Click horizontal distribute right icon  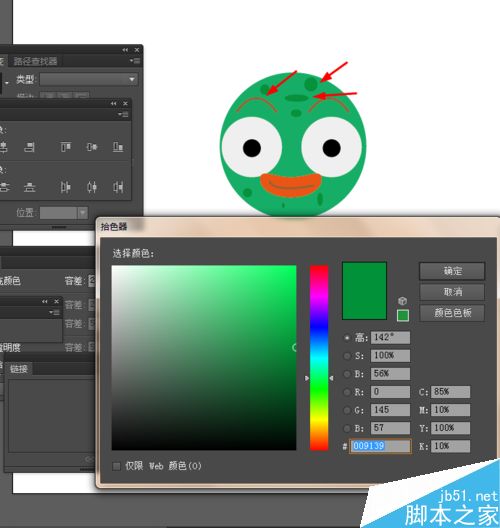[x=118, y=187]
